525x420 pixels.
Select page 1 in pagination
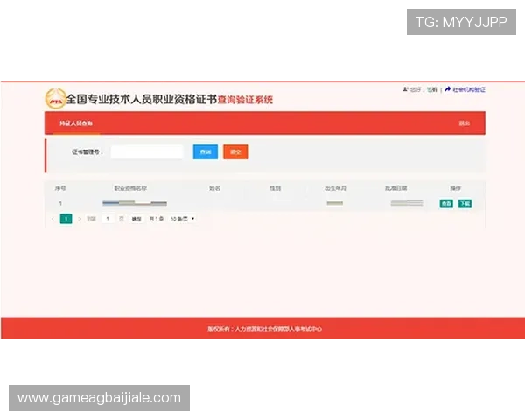coord(66,219)
